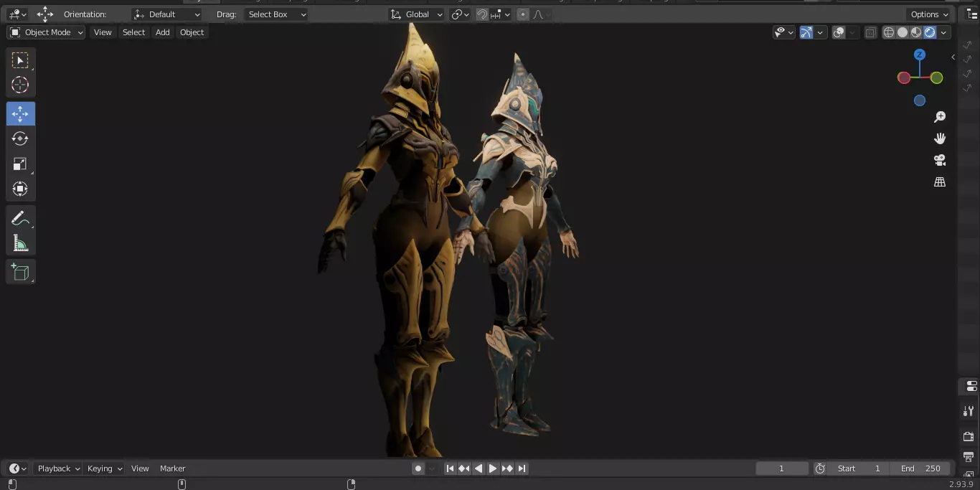
Task: Activate the Transform tool
Action: 20,189
